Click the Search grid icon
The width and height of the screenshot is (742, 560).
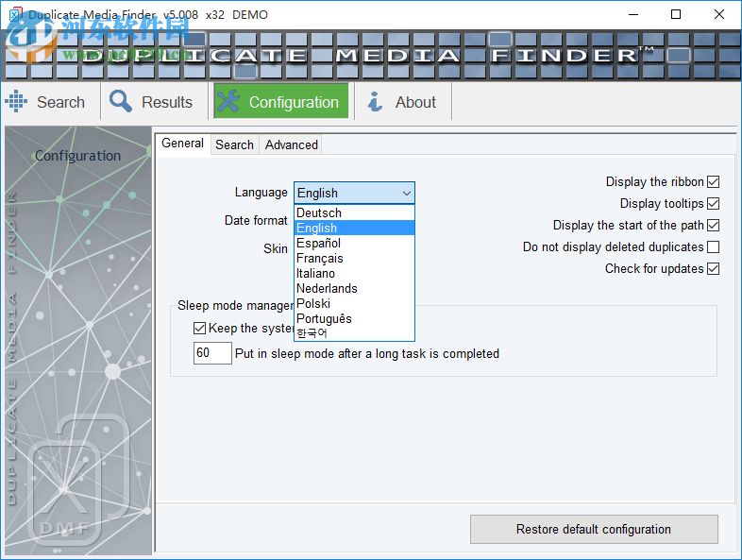point(16,101)
